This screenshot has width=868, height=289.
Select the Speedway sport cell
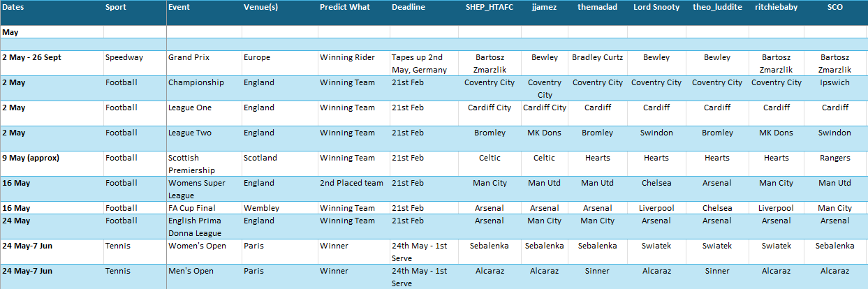coord(124,57)
